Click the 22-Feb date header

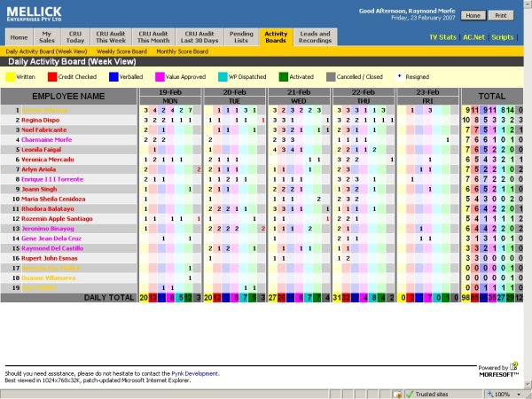363,92
